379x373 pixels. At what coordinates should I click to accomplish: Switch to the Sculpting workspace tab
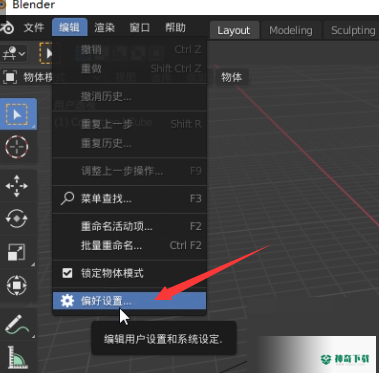click(352, 30)
